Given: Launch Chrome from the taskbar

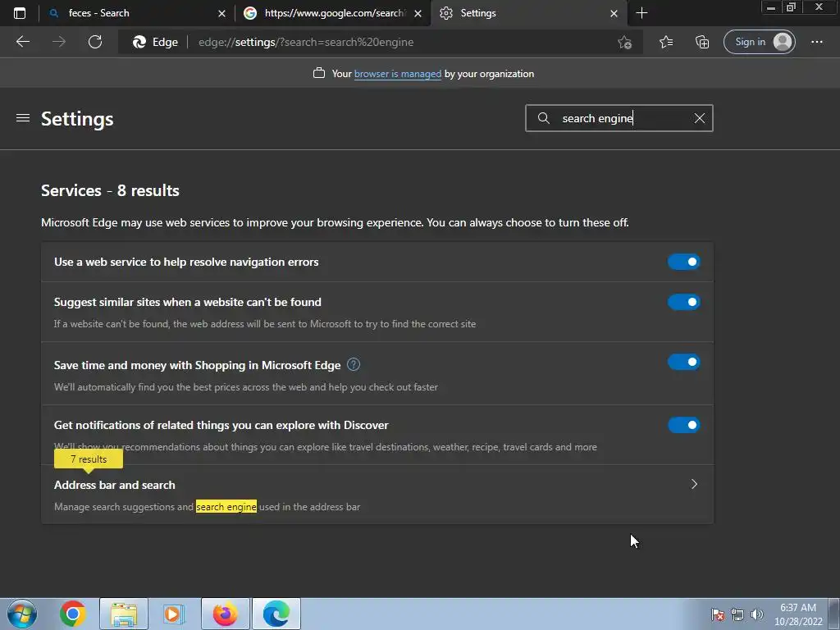Looking at the screenshot, I should coord(73,614).
